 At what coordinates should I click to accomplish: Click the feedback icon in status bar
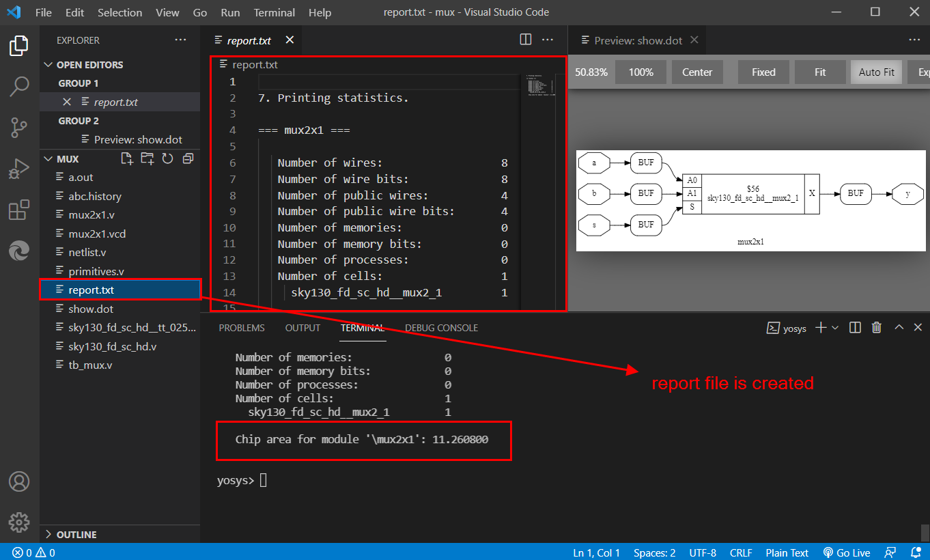point(890,552)
